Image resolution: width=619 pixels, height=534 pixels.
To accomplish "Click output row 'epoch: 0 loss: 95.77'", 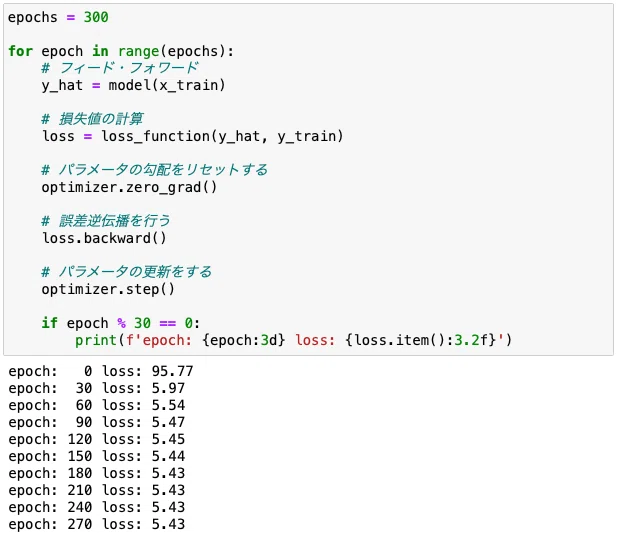I will [101, 371].
